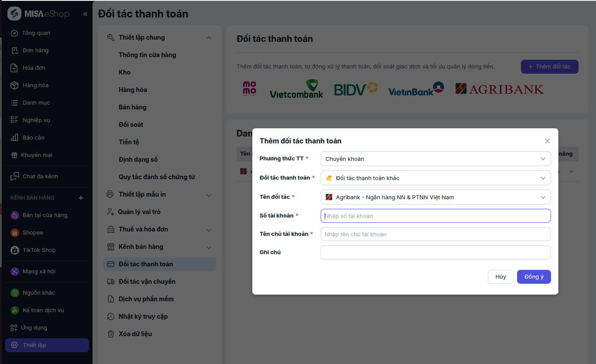Close the Thêm đối tác thanh toán dialog
This screenshot has height=364, width=596.
[548, 141]
